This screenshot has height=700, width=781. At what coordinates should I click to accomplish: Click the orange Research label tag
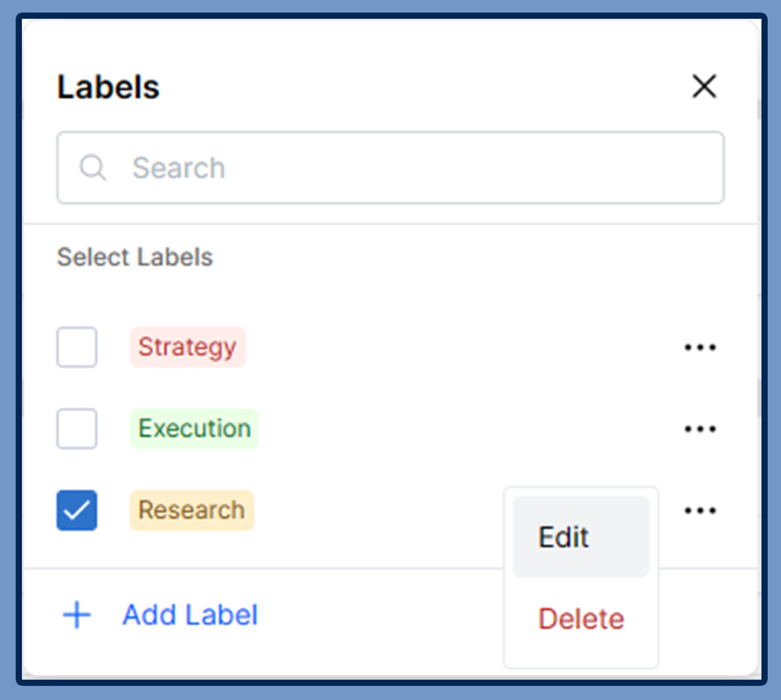[191, 510]
